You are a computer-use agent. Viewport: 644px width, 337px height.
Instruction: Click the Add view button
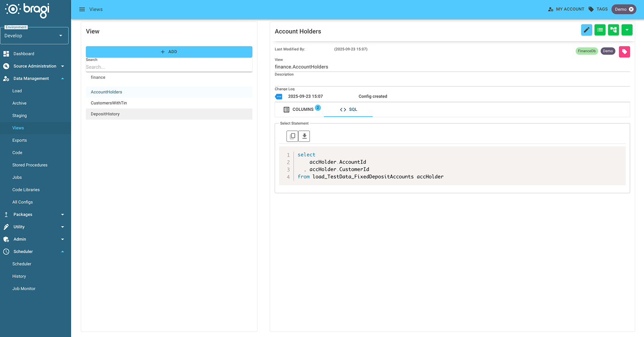point(169,52)
